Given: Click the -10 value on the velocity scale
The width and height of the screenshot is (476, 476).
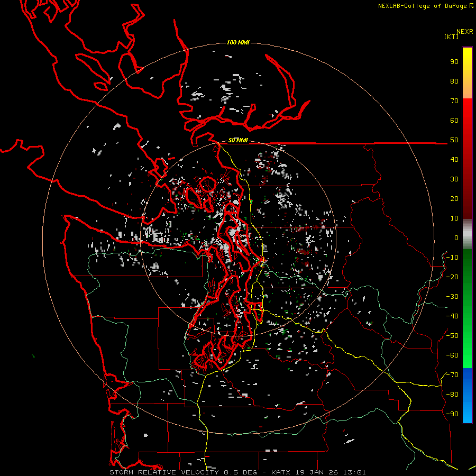Looking at the screenshot, I should pos(452,258).
